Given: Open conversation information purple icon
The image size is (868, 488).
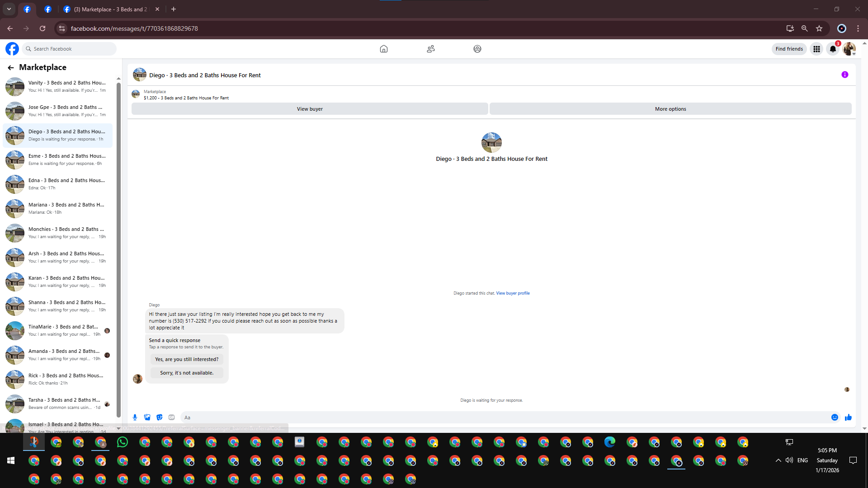Looking at the screenshot, I should tap(844, 75).
